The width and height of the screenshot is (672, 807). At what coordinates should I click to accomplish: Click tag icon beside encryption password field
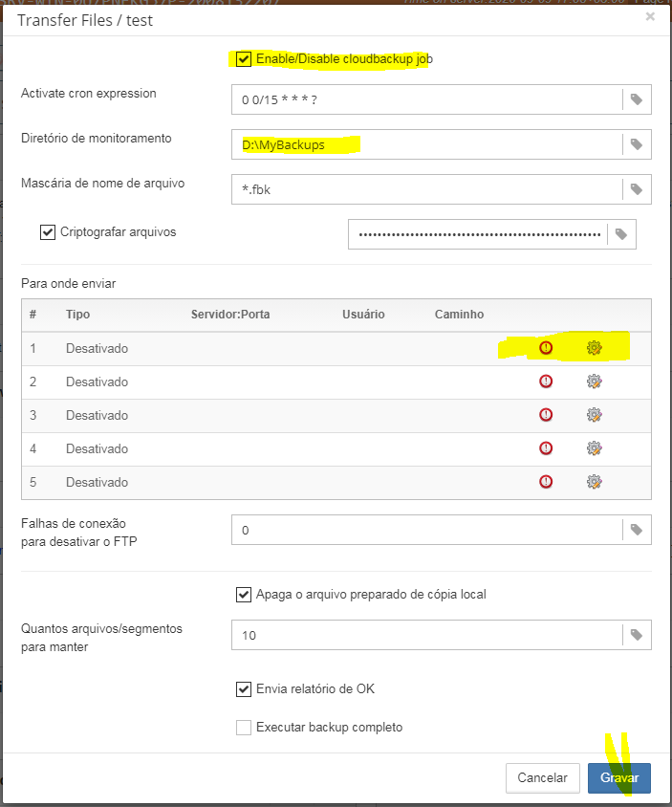[621, 234]
